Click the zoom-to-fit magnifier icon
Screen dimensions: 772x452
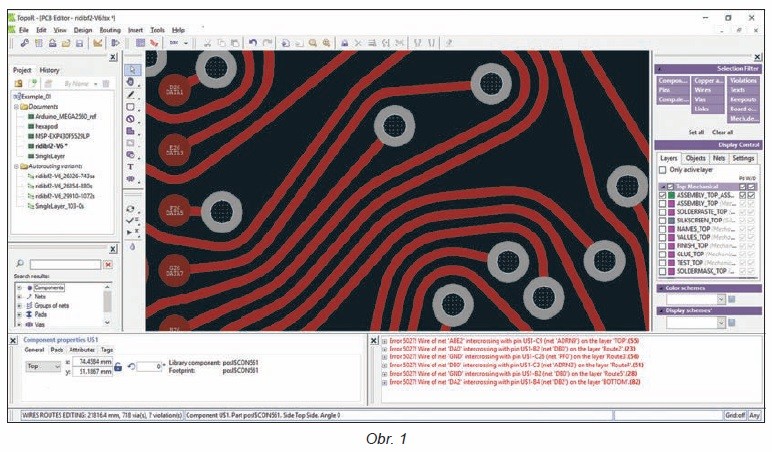coord(326,43)
